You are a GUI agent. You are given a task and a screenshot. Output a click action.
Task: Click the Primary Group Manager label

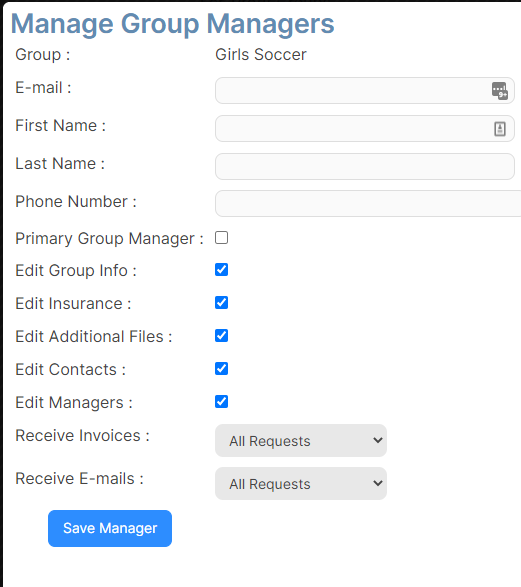[x=109, y=239]
